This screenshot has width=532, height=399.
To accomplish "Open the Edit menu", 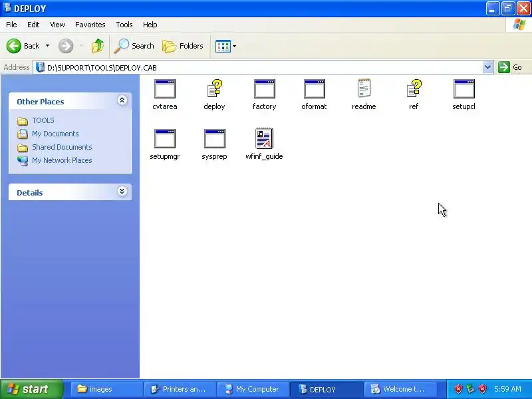I will point(33,25).
